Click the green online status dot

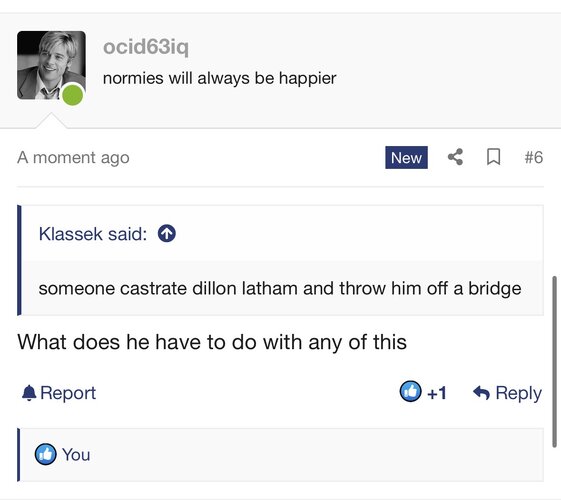coord(73,95)
